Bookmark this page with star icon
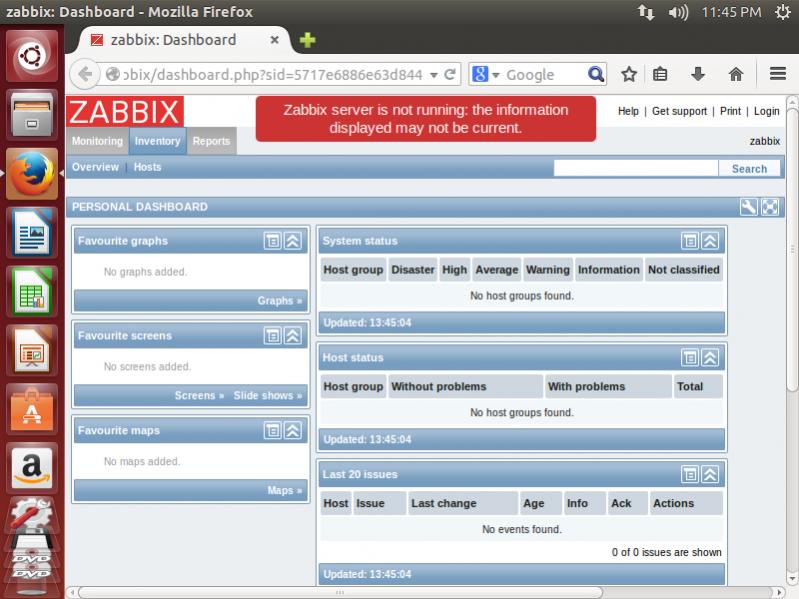 (629, 74)
